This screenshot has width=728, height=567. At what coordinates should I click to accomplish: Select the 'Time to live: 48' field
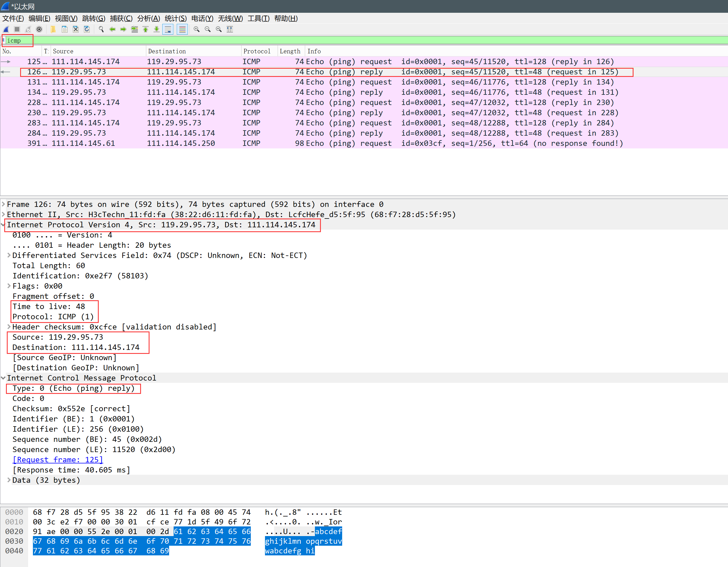pyautogui.click(x=49, y=306)
